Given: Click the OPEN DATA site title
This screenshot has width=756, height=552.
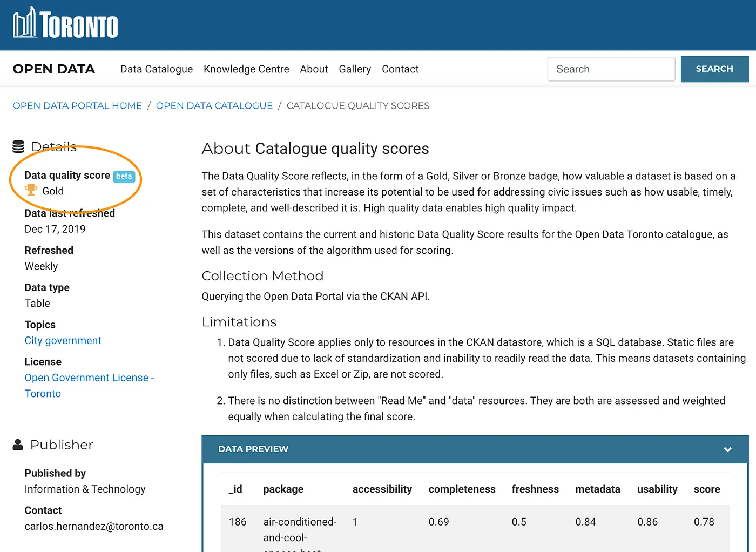Looking at the screenshot, I should tap(54, 69).
